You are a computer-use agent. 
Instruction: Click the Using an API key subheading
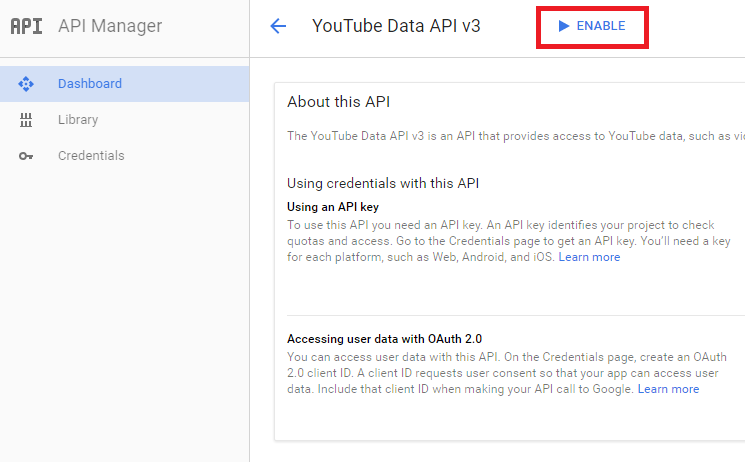pyautogui.click(x=333, y=206)
